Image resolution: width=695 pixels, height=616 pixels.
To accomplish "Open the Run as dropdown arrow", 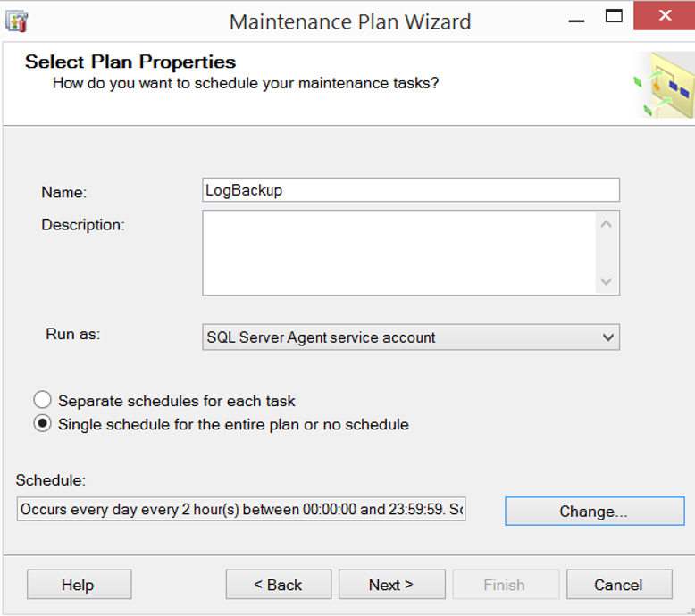I will point(608,337).
